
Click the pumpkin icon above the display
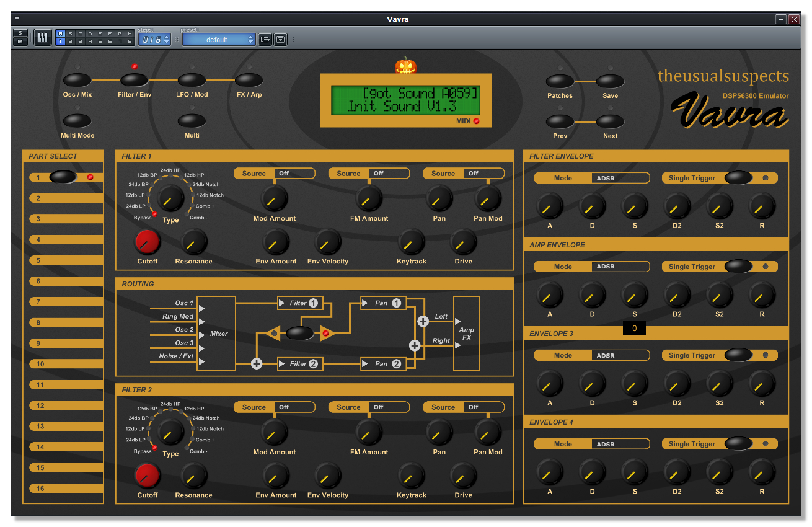pos(405,64)
